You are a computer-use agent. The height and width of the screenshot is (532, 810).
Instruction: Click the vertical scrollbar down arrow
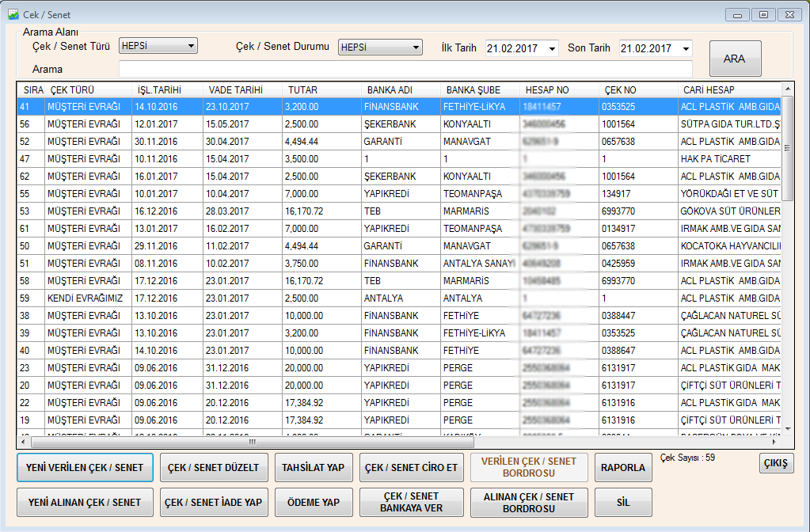tap(788, 428)
